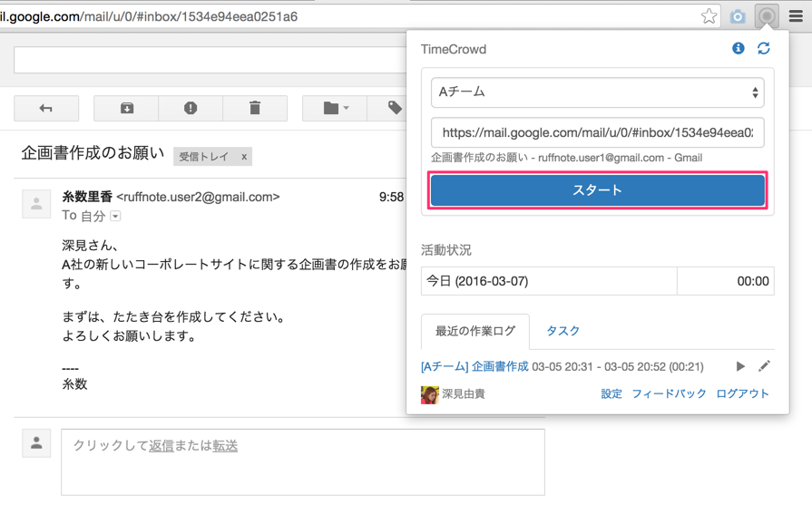
Task: Click the Gmail back arrow button
Action: point(46,109)
